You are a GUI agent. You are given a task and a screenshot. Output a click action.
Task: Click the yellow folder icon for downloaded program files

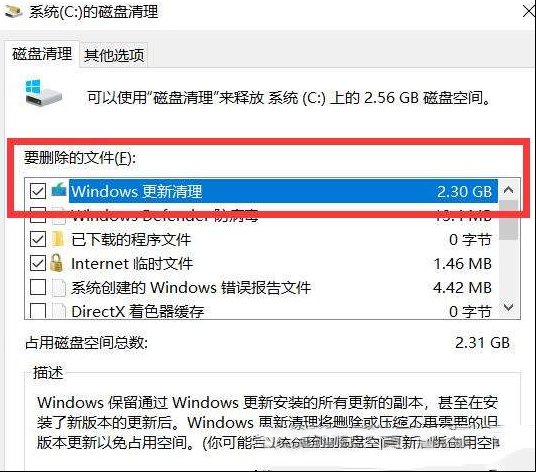coord(58,239)
